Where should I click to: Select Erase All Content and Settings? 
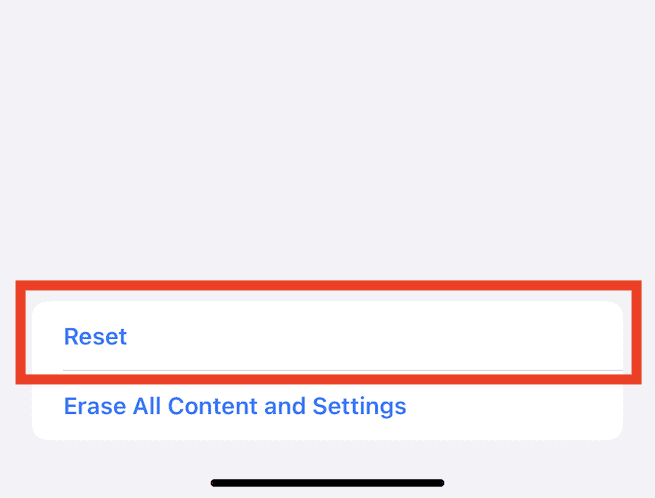235,407
